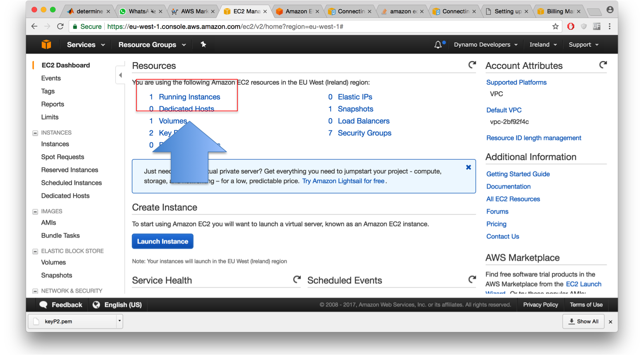Refresh Account Attributes section
644x355 pixels.
pyautogui.click(x=603, y=65)
